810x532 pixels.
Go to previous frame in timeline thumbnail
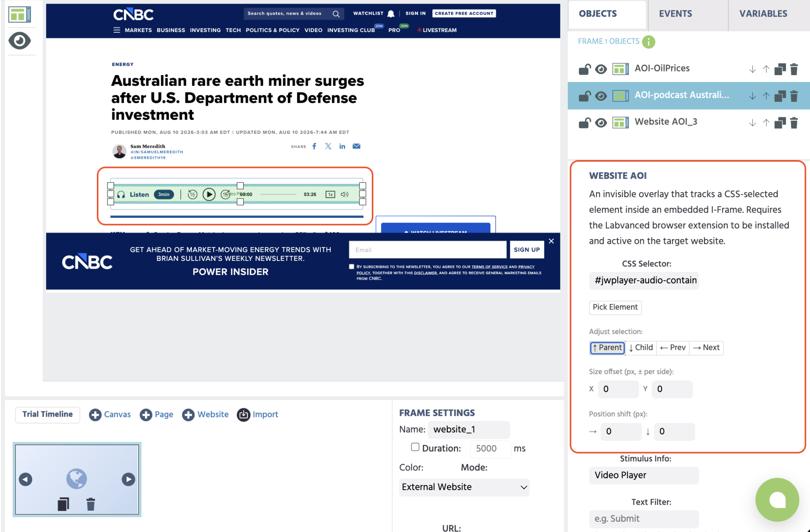tap(26, 480)
